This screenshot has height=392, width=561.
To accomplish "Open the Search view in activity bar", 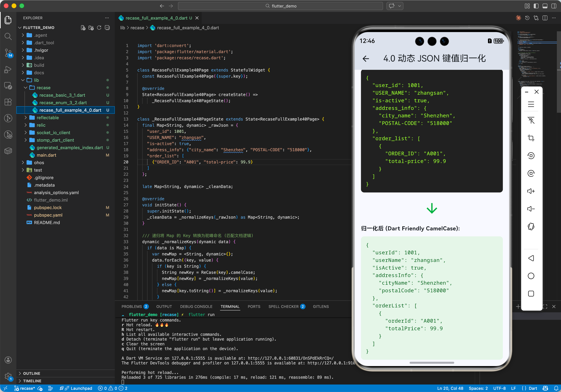I will pos(8,36).
